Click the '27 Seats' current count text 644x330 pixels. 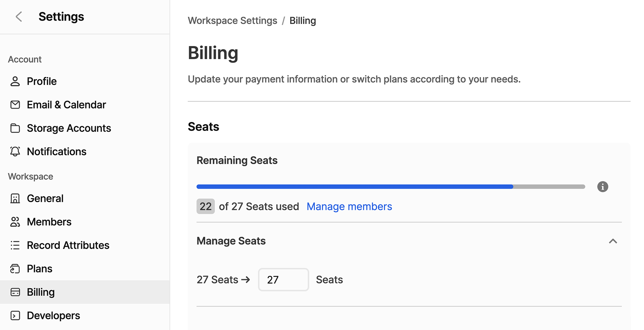tap(217, 280)
